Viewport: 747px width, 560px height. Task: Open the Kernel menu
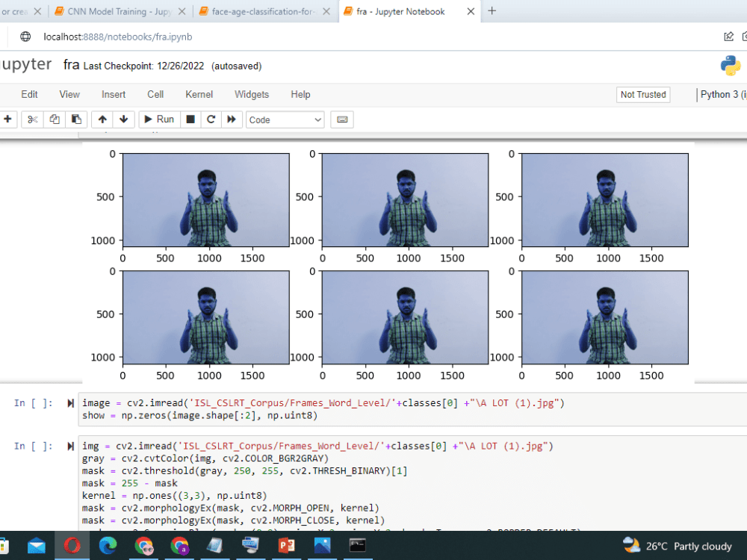pyautogui.click(x=199, y=94)
